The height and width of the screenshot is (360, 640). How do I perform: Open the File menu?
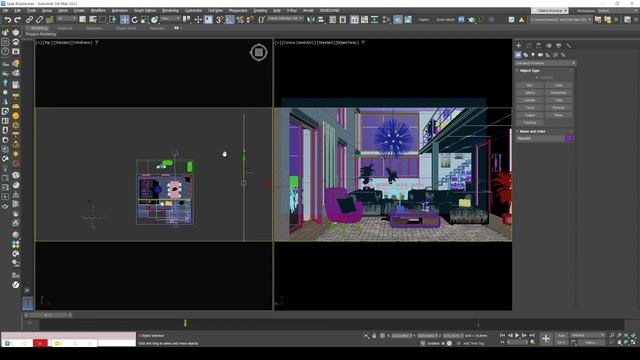pyautogui.click(x=5, y=10)
